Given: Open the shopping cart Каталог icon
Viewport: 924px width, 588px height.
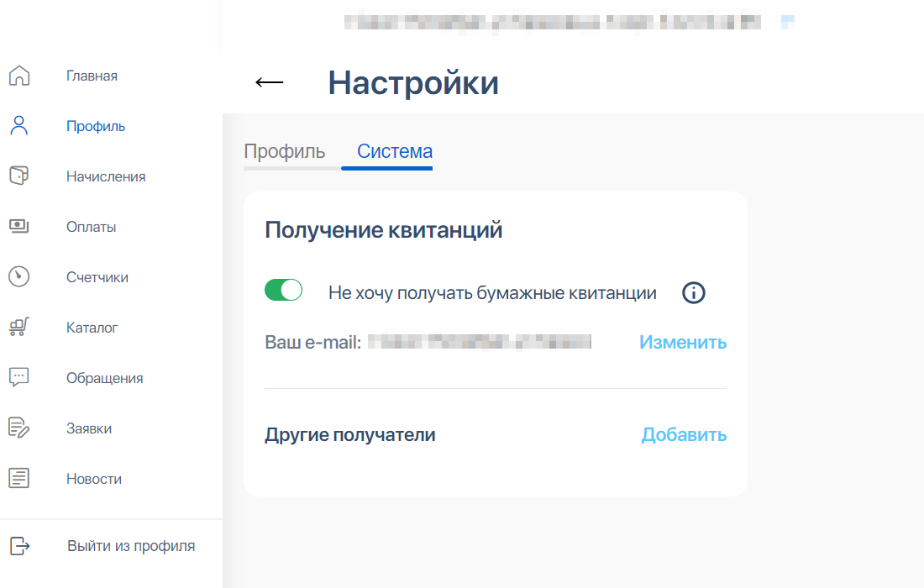Looking at the screenshot, I should 18,328.
